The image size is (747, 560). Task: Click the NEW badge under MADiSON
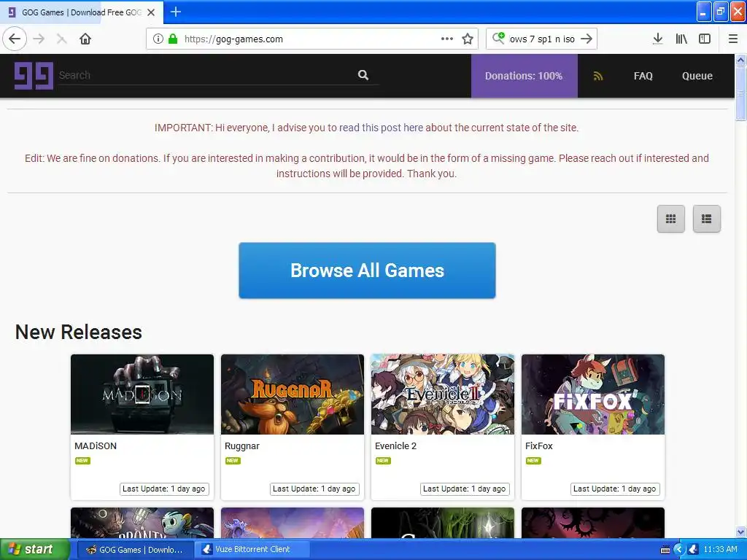[x=82, y=461]
